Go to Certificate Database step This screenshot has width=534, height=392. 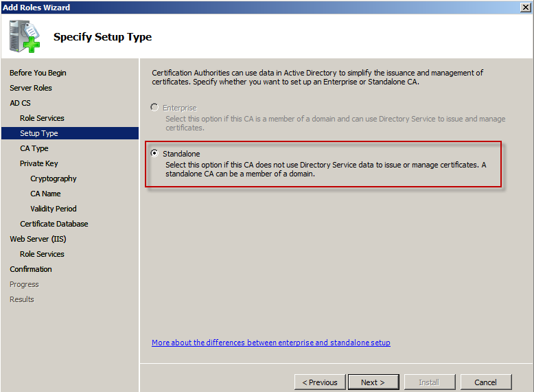coord(54,224)
